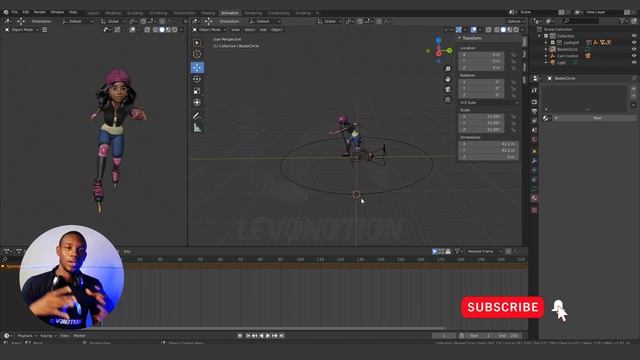Click the viewport zoom magnifier gizmo
Viewport: 640px width, 360px height.
[x=448, y=69]
